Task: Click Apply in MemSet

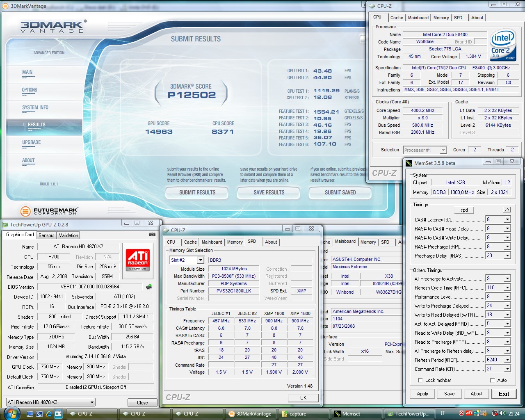Action: (422, 394)
